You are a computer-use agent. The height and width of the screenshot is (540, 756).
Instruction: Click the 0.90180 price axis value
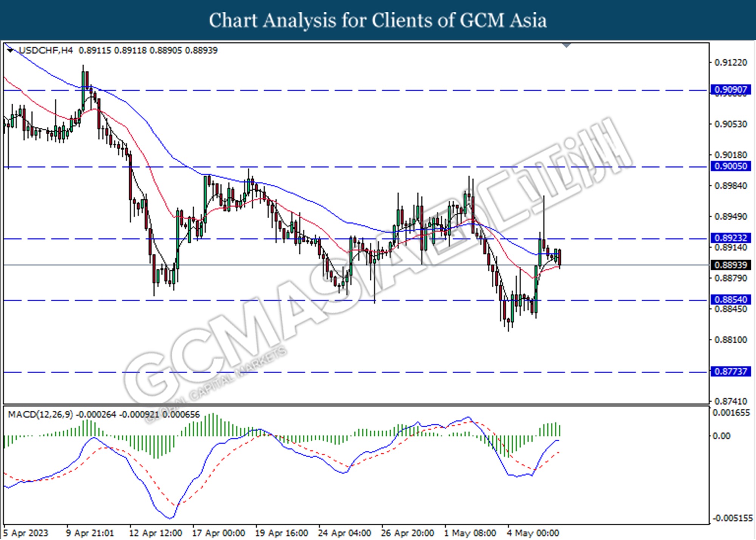tap(731, 155)
